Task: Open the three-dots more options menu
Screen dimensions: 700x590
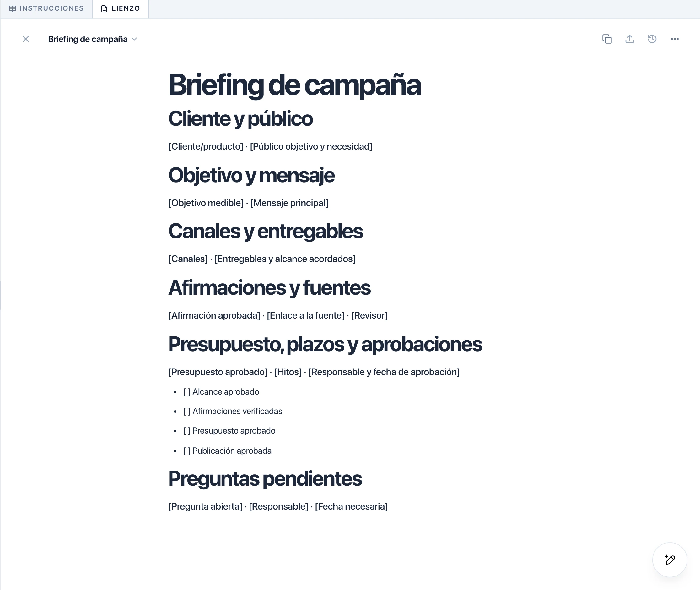Action: pos(675,39)
